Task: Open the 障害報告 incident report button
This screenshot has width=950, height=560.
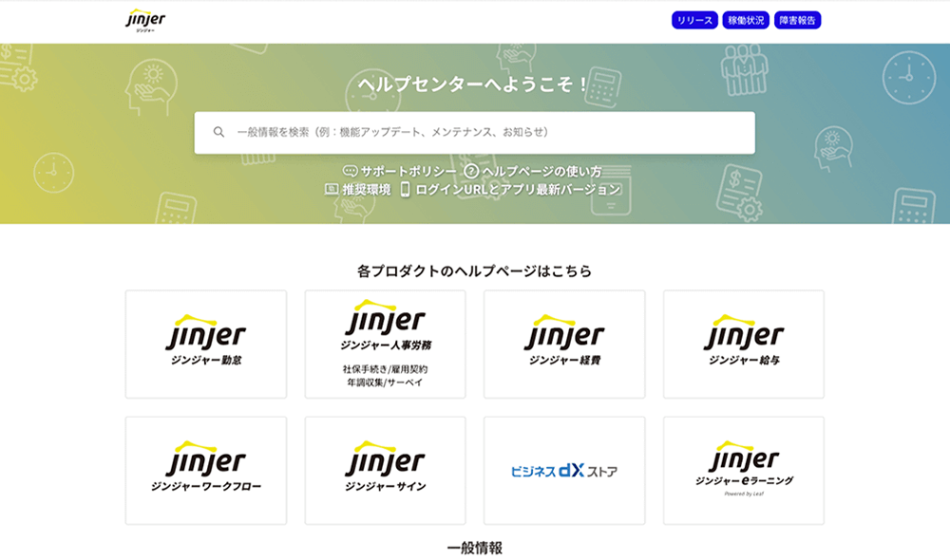Action: (x=797, y=20)
